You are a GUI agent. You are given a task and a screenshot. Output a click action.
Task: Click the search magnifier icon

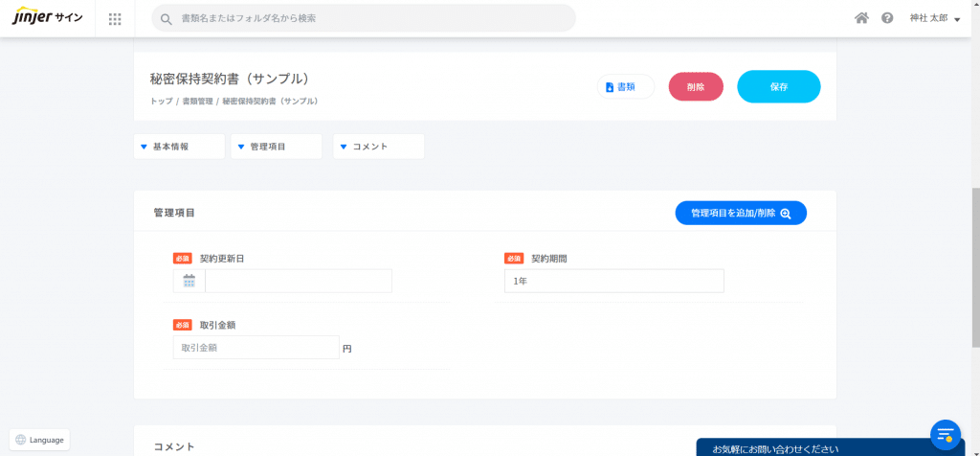click(167, 18)
